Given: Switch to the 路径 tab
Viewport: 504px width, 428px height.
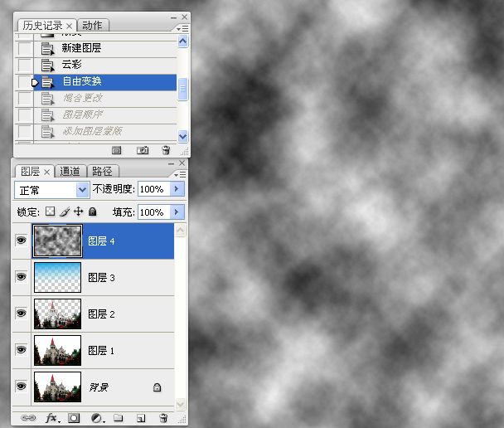Looking at the screenshot, I should click(102, 171).
